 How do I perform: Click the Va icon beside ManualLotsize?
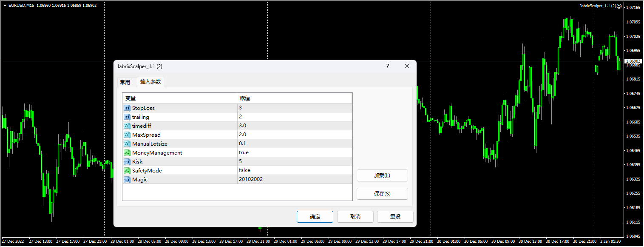[127, 144]
